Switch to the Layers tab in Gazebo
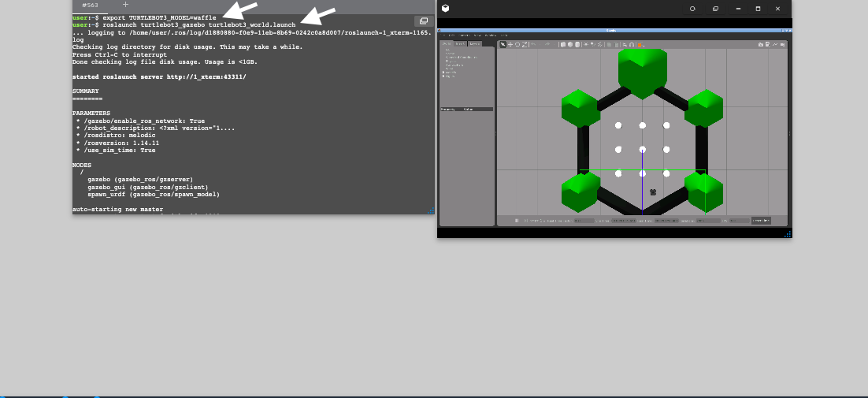 (x=474, y=43)
